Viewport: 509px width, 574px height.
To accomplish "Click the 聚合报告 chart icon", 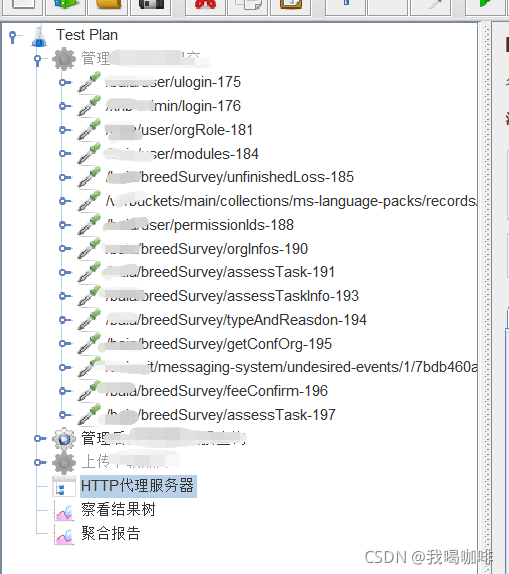I will pyautogui.click(x=64, y=534).
